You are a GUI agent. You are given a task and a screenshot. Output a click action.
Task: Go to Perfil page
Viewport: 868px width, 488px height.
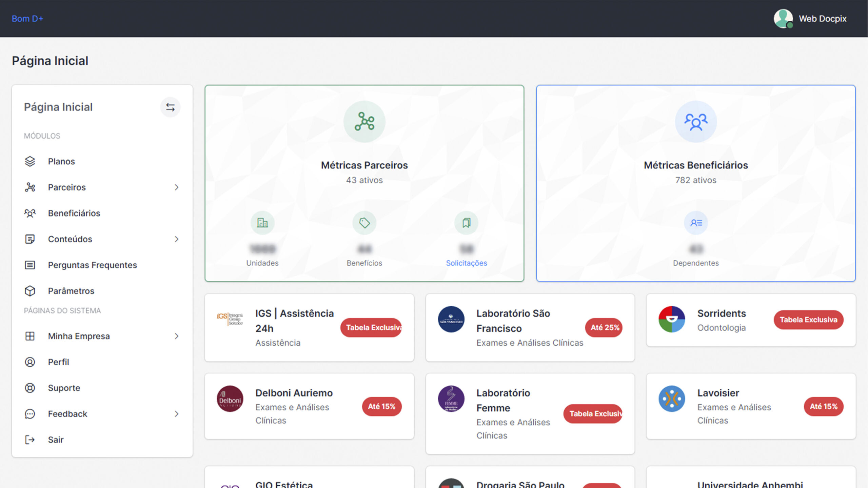[x=102, y=362]
